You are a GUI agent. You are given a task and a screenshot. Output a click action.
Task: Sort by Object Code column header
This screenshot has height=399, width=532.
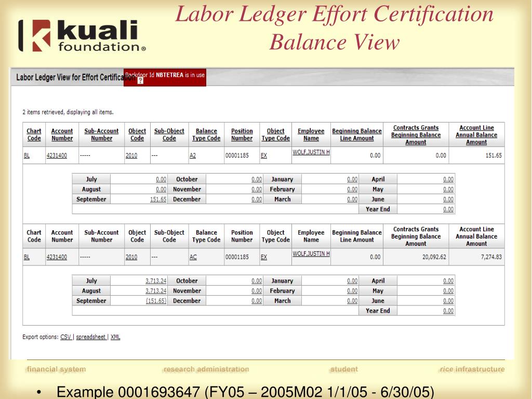coord(137,135)
